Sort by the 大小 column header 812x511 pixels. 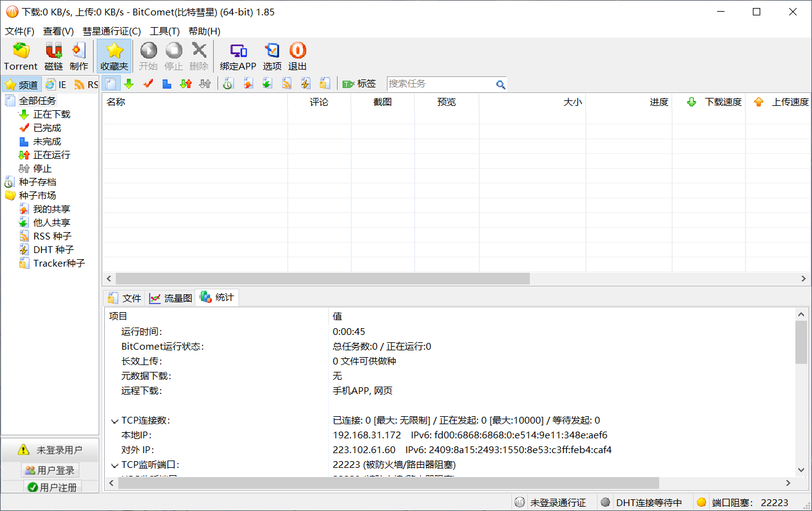[x=532, y=102]
